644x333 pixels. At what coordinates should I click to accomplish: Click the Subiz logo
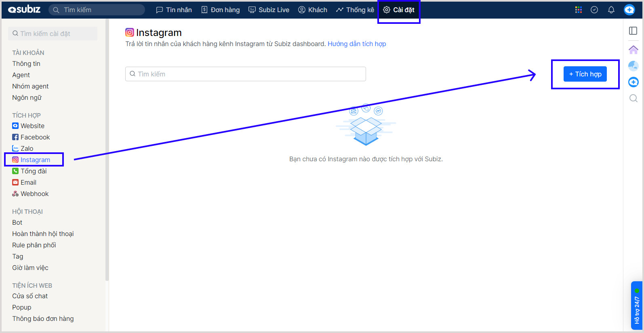24,10
